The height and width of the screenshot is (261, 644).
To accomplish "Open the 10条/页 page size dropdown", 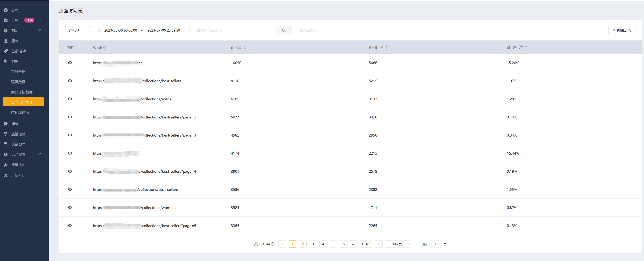I will (x=398, y=244).
